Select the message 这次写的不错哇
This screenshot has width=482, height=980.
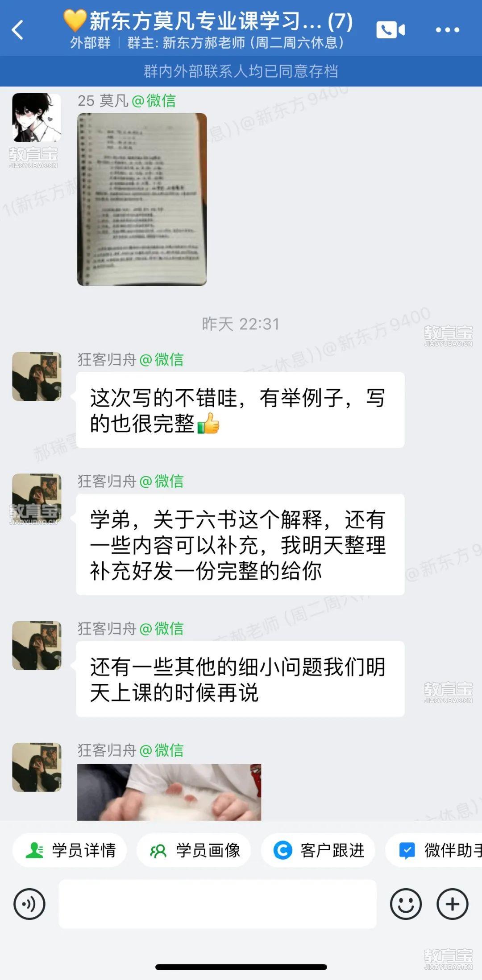(240, 410)
